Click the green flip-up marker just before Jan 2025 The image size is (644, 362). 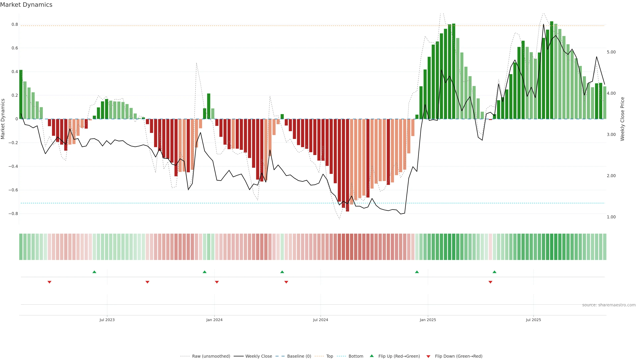(417, 272)
